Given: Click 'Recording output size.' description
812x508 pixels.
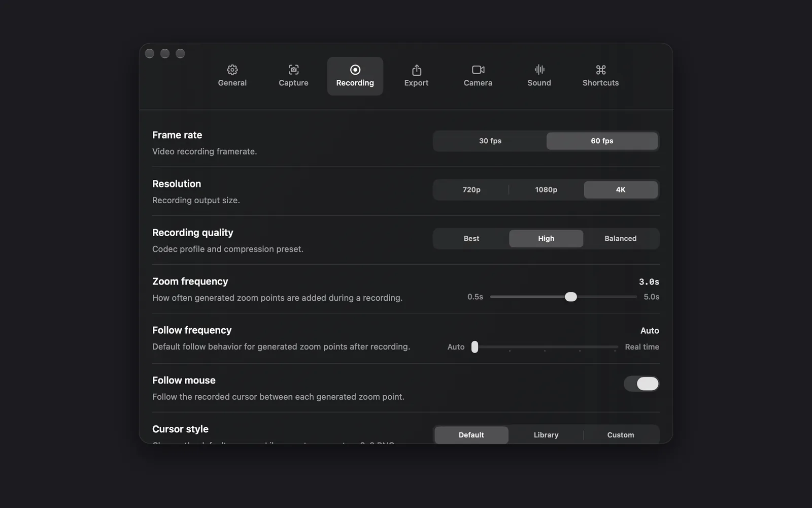Looking at the screenshot, I should (196, 200).
